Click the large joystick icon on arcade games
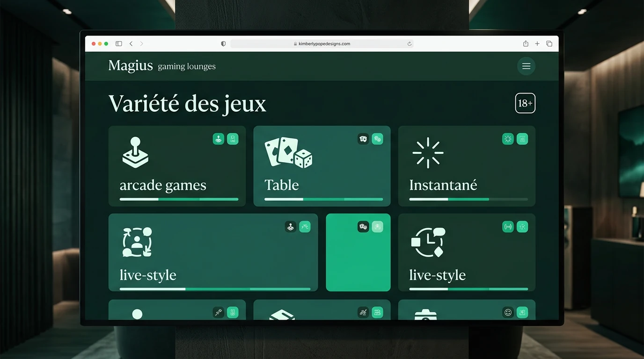This screenshot has width=644, height=359. tap(135, 152)
